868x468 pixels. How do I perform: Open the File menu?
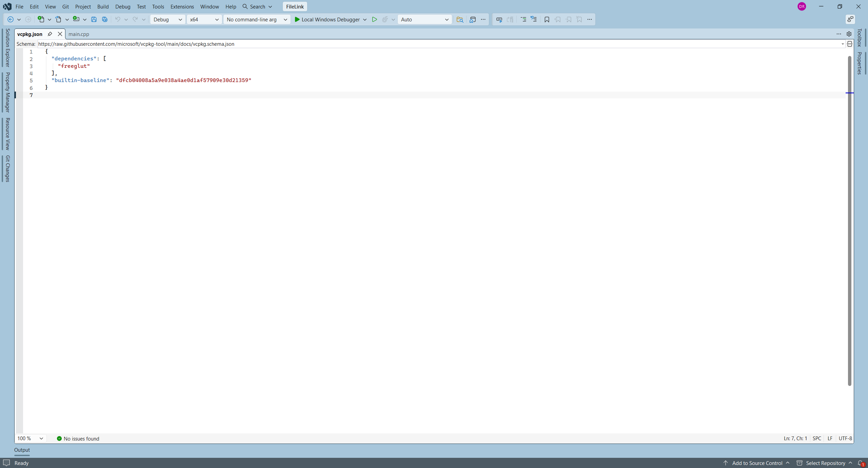(x=19, y=6)
